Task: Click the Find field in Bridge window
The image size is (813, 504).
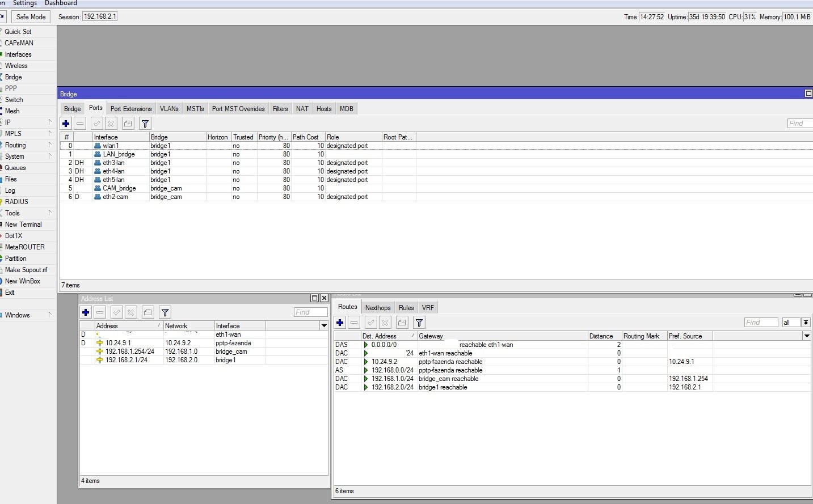Action: [x=799, y=124]
